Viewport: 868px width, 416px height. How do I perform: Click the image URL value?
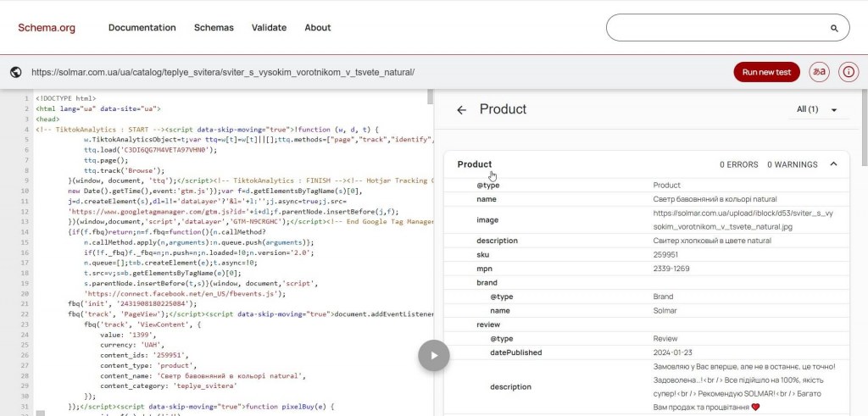coord(743,220)
